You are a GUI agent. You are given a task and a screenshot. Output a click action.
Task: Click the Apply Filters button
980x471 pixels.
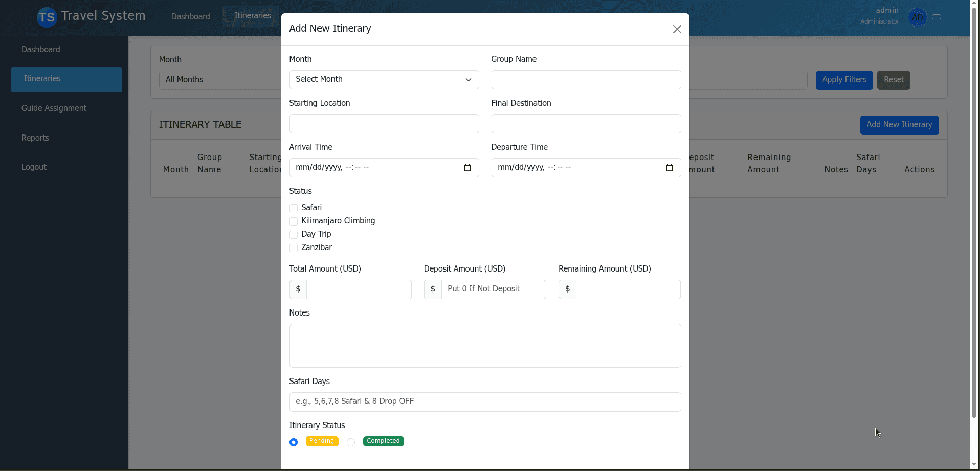point(843,80)
